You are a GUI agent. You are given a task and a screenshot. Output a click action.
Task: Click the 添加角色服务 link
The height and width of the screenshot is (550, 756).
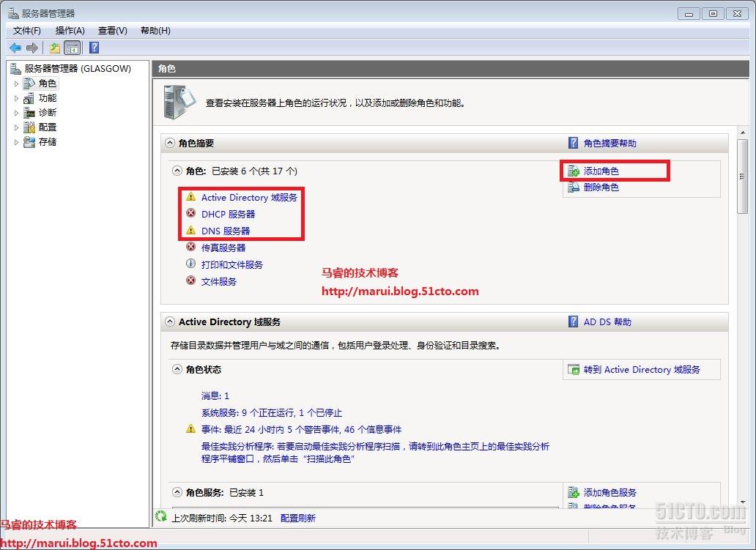(610, 492)
